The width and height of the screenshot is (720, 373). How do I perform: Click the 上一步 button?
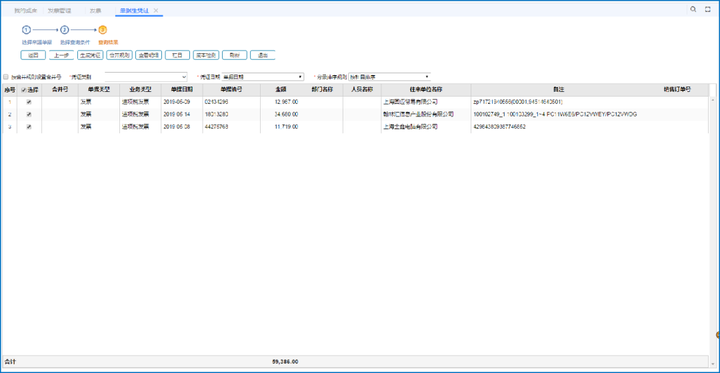(x=62, y=55)
